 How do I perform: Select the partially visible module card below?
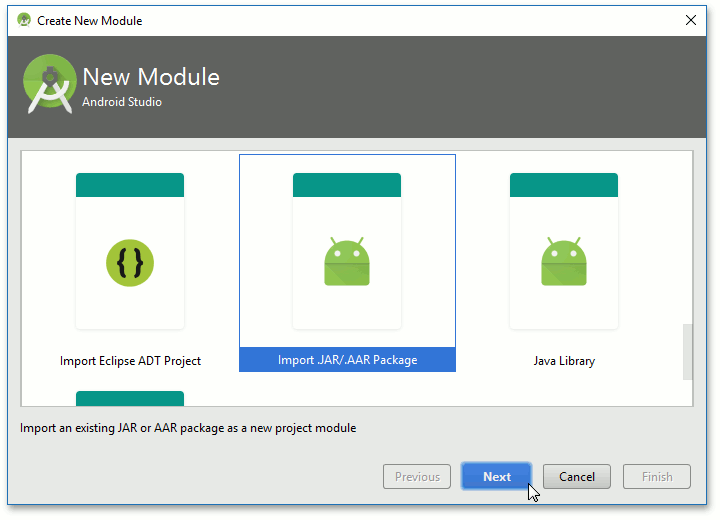tap(130, 398)
